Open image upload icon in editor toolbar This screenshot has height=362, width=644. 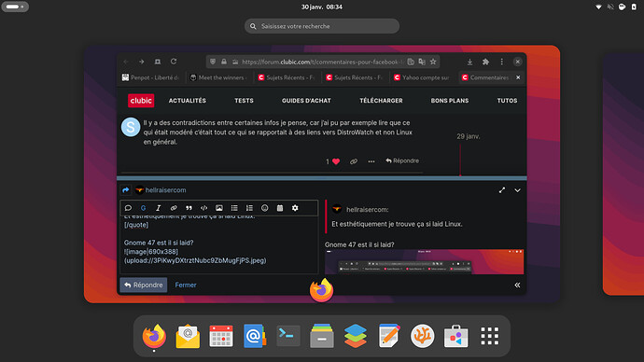[219, 208]
